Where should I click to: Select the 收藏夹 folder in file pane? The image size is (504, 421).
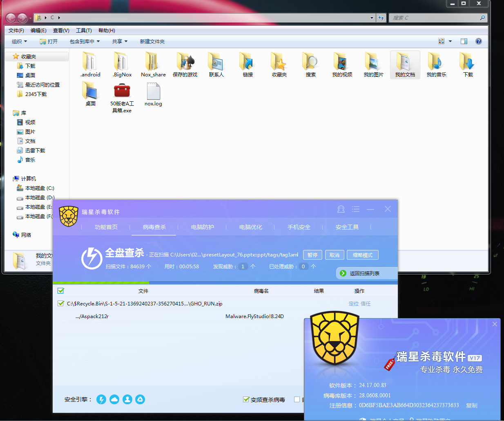[279, 65]
